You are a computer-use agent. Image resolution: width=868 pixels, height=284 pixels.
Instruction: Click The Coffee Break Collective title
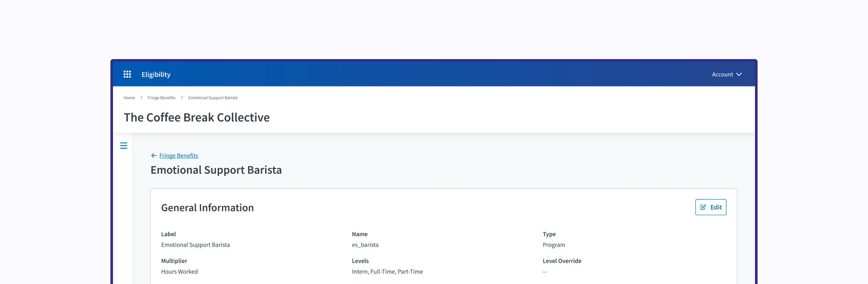point(196,117)
